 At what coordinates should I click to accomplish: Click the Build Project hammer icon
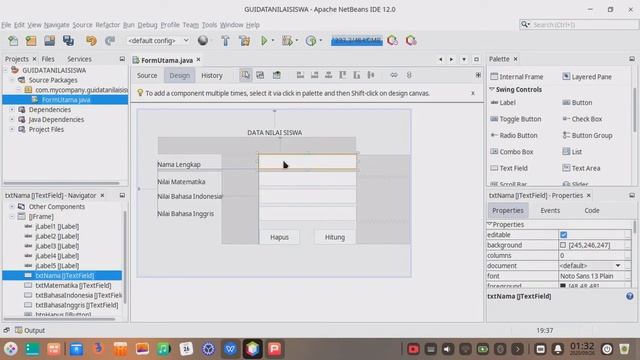coord(225,41)
